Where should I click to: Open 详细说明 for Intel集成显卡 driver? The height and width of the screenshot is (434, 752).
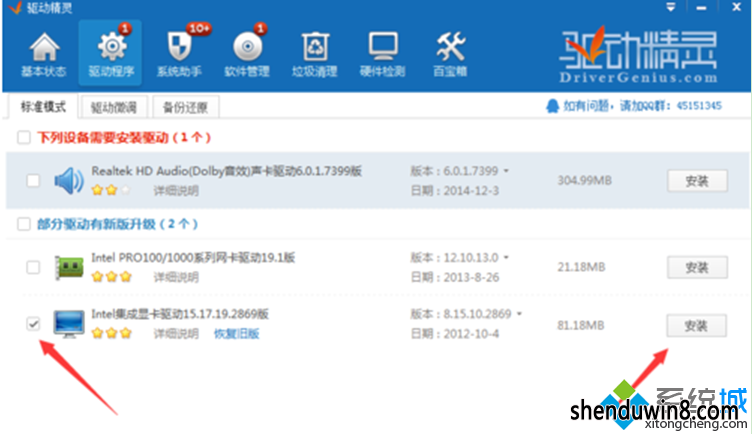click(176, 334)
